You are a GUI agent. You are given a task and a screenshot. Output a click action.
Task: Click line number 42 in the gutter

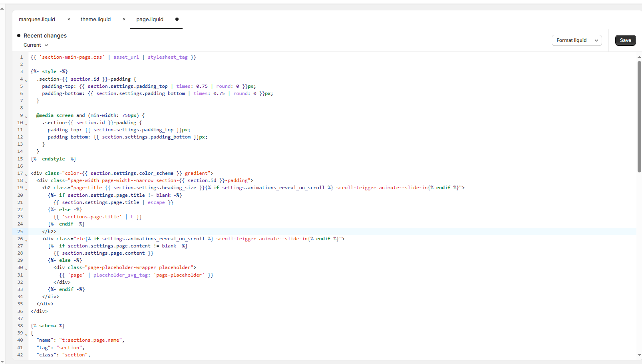click(x=20, y=355)
